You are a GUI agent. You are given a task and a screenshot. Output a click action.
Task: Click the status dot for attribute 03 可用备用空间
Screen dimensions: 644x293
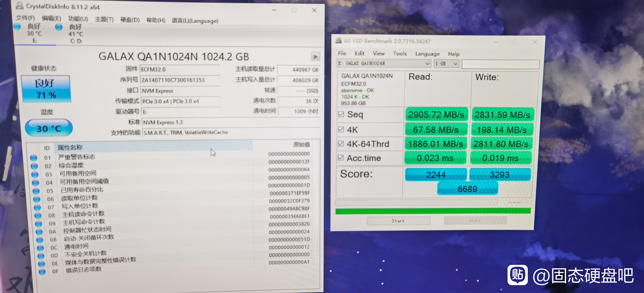tap(35, 174)
